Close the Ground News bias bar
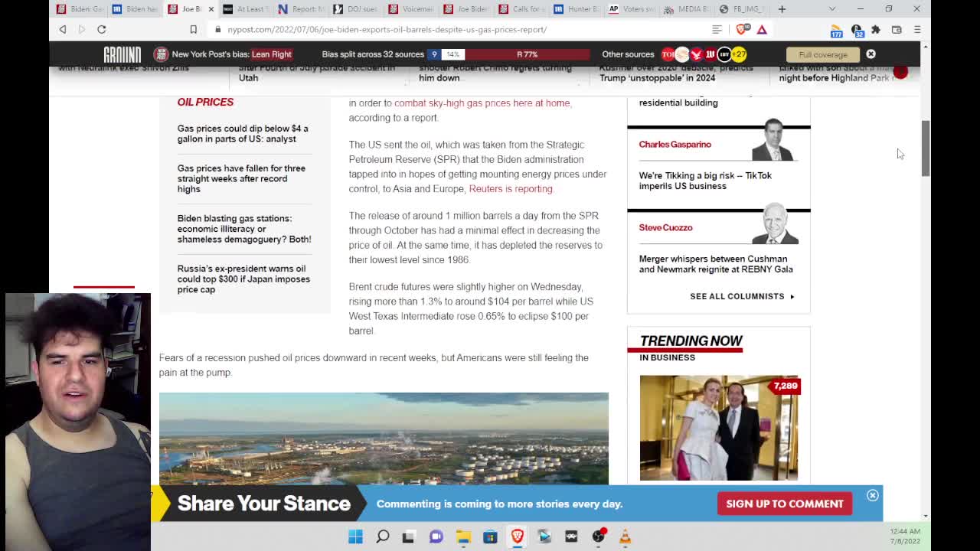 point(871,54)
